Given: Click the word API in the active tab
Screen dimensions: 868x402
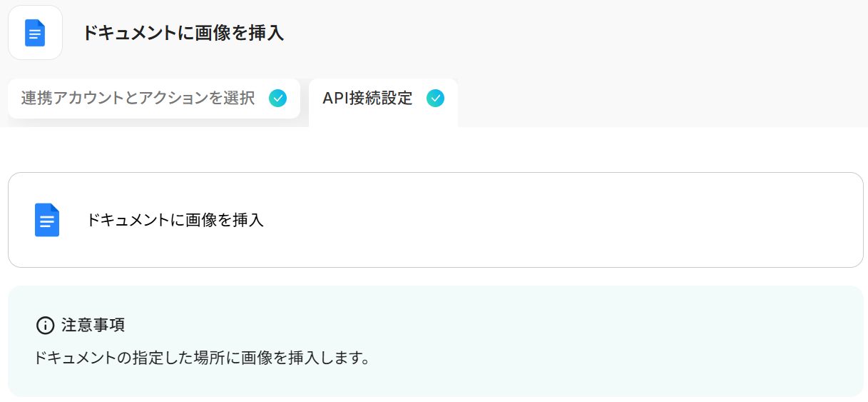Looking at the screenshot, I should click(335, 99).
